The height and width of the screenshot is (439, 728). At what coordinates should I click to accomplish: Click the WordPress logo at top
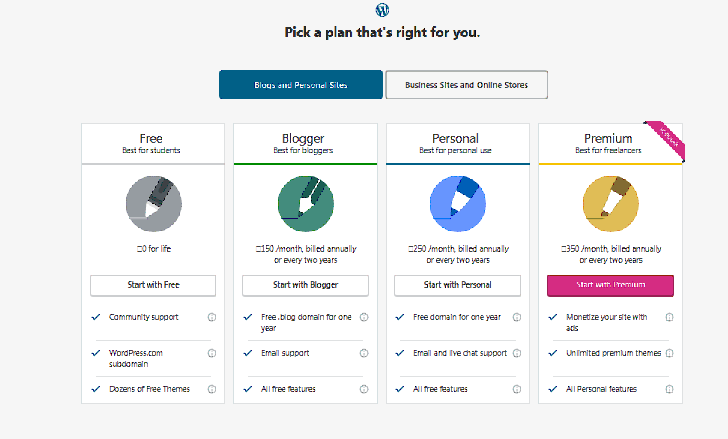point(382,10)
